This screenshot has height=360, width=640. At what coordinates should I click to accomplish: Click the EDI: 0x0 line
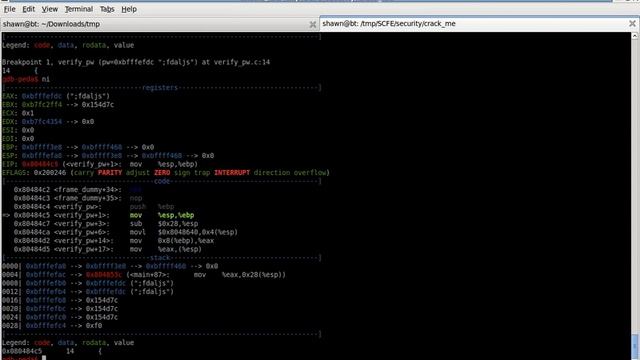pyautogui.click(x=18, y=138)
